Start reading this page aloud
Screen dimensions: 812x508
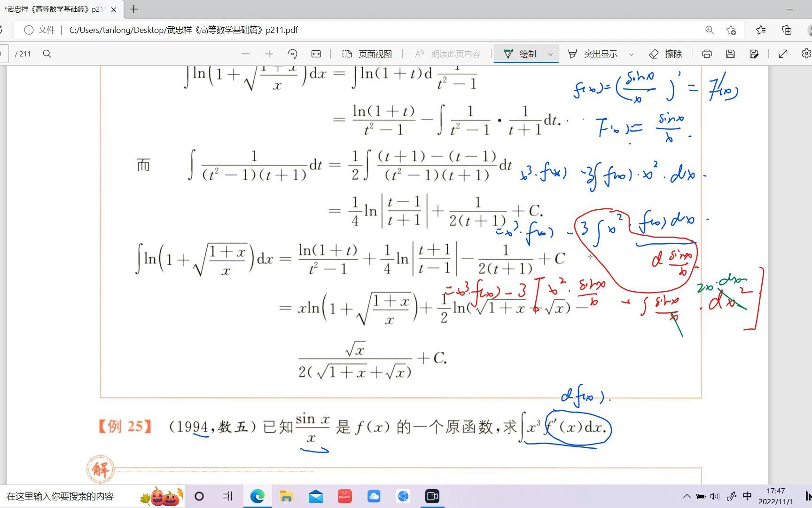coord(447,54)
